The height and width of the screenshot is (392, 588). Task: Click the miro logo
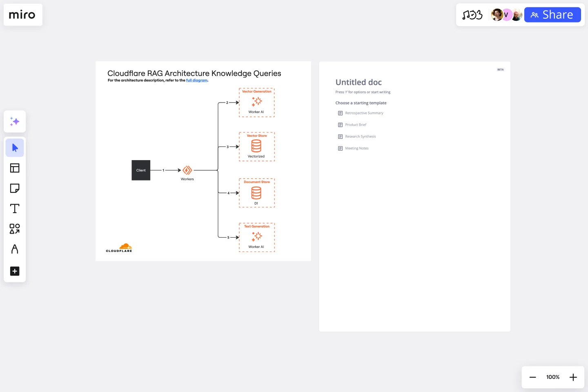pyautogui.click(x=22, y=15)
